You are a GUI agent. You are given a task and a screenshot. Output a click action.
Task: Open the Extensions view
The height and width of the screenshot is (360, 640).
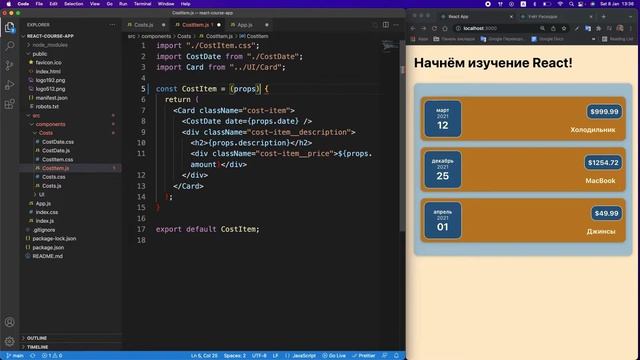point(9,104)
